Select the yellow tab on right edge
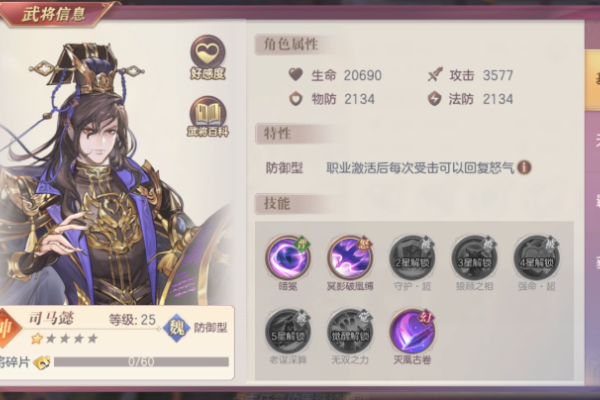The width and height of the screenshot is (600, 400). (x=592, y=80)
